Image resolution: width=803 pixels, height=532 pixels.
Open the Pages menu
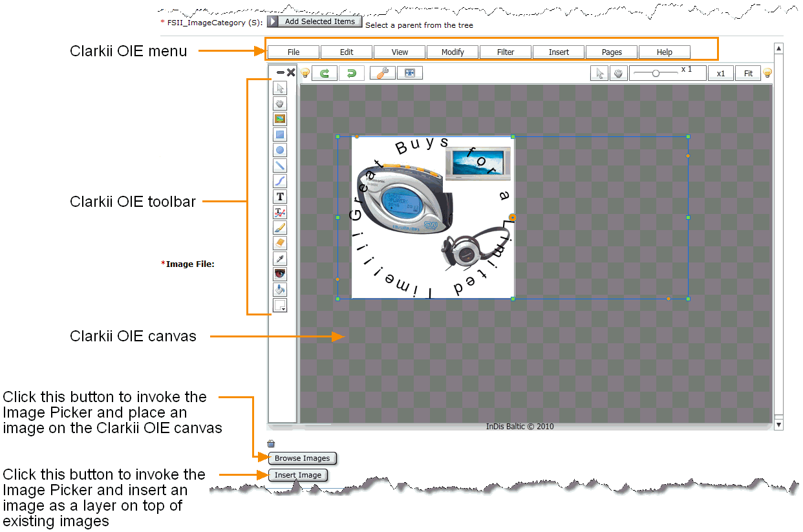coord(612,52)
